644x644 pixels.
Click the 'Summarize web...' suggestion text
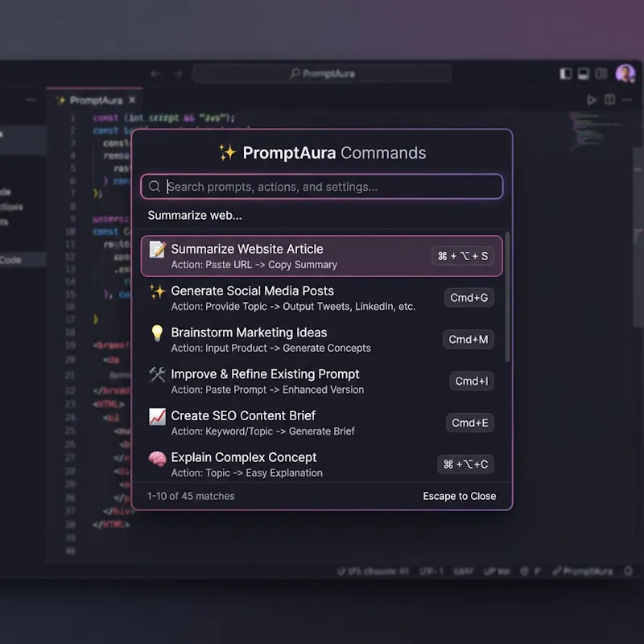[195, 215]
